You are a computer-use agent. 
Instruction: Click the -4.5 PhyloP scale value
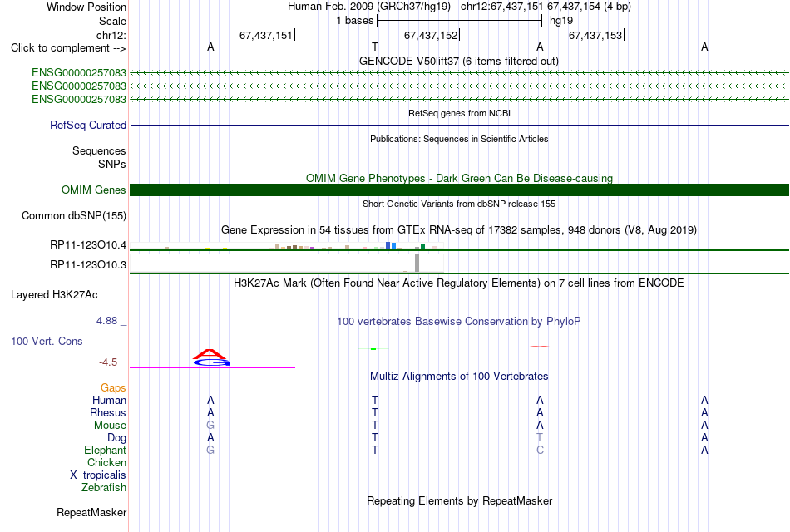(108, 362)
